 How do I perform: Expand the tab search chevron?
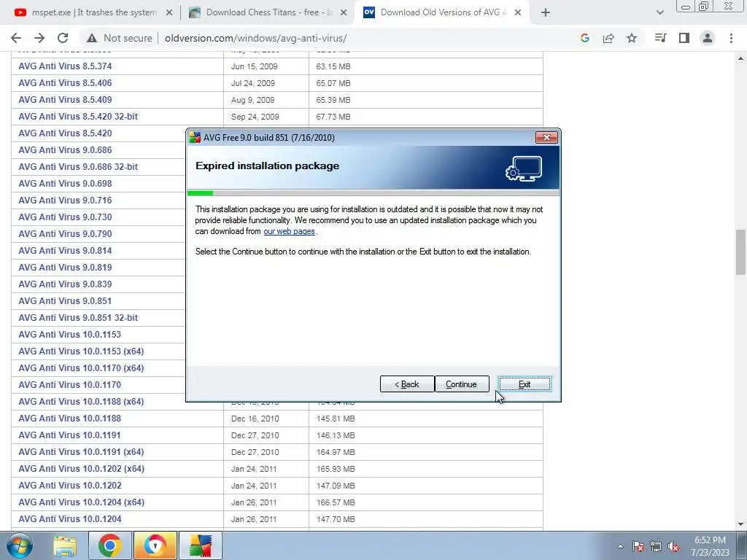coord(659,13)
